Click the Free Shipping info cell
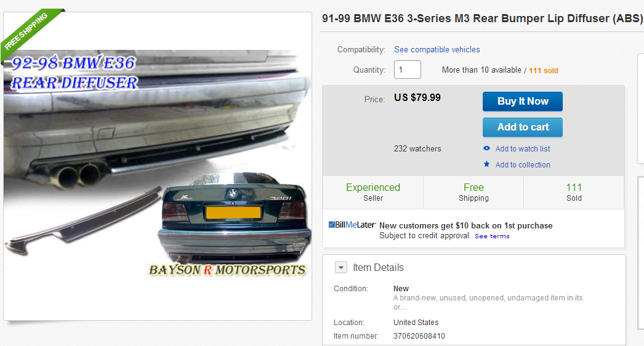 coord(473,192)
